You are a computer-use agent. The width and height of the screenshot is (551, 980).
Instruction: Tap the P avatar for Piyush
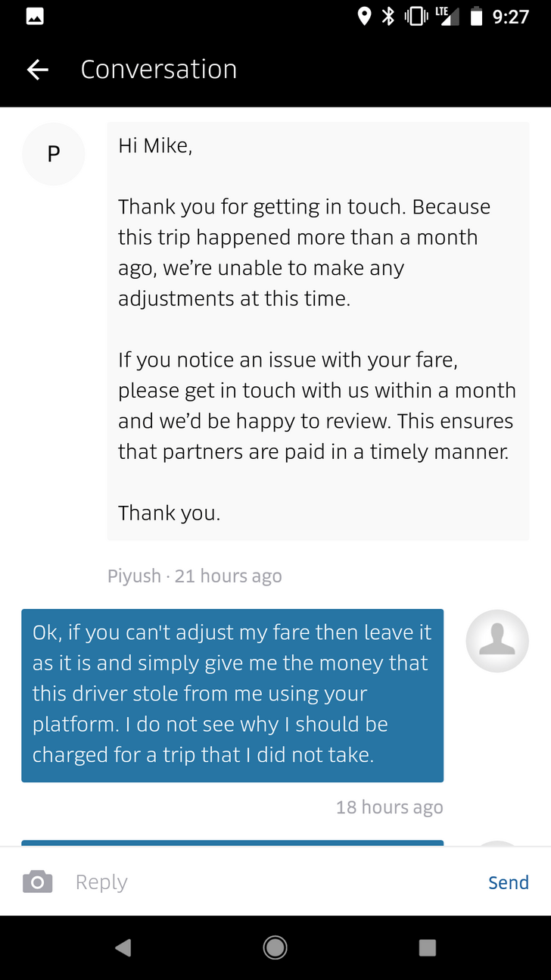53,154
